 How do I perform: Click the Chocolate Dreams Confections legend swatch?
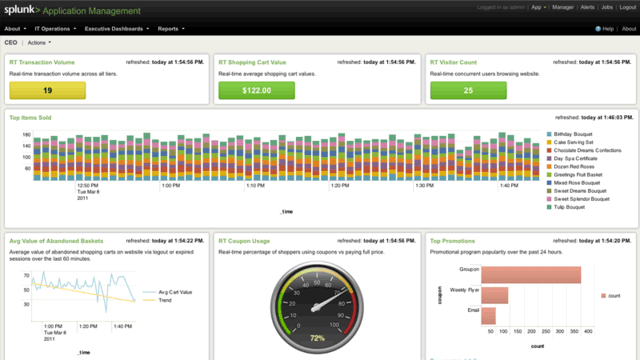click(549, 150)
